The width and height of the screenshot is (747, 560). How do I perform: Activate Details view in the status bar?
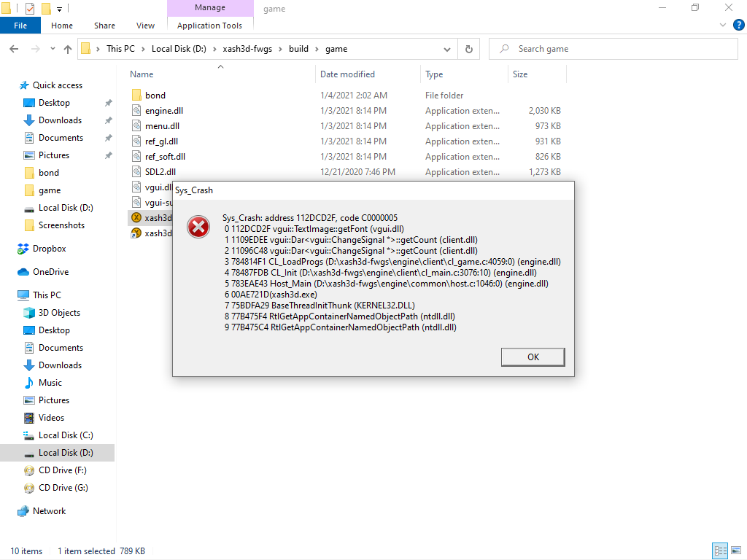[720, 551]
